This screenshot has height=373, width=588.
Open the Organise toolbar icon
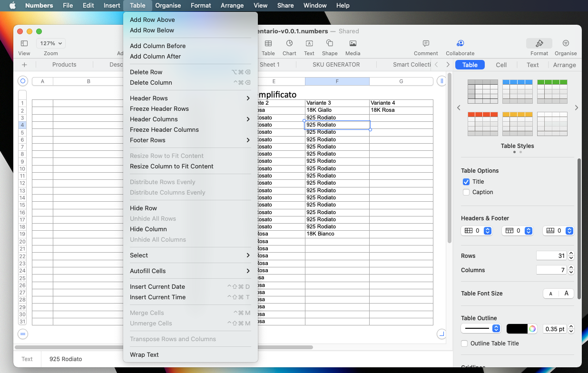pyautogui.click(x=566, y=43)
